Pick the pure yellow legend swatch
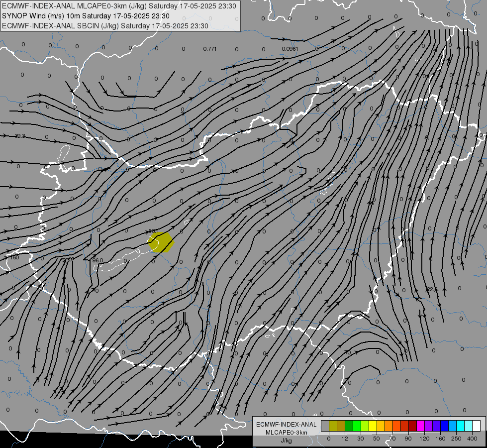Viewport: 487px width, 448px height. (373, 426)
